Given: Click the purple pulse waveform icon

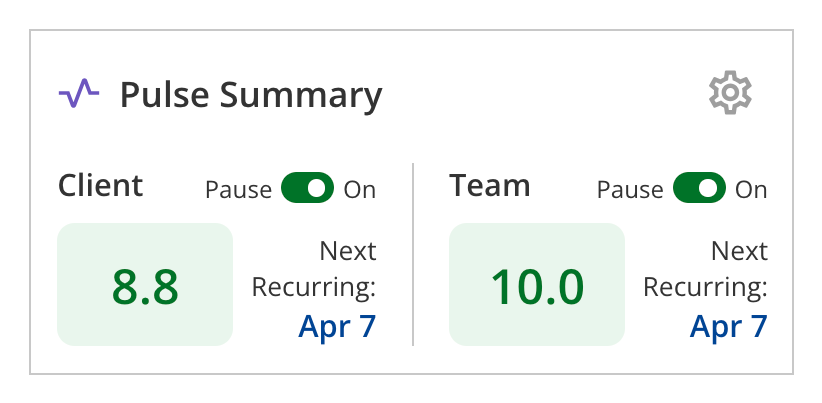Looking at the screenshot, I should click(x=79, y=93).
